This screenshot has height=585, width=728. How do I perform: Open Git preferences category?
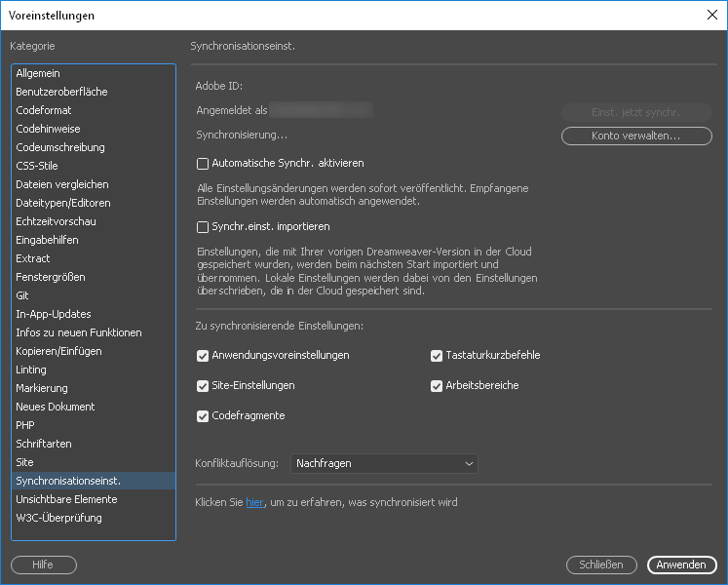click(x=94, y=296)
